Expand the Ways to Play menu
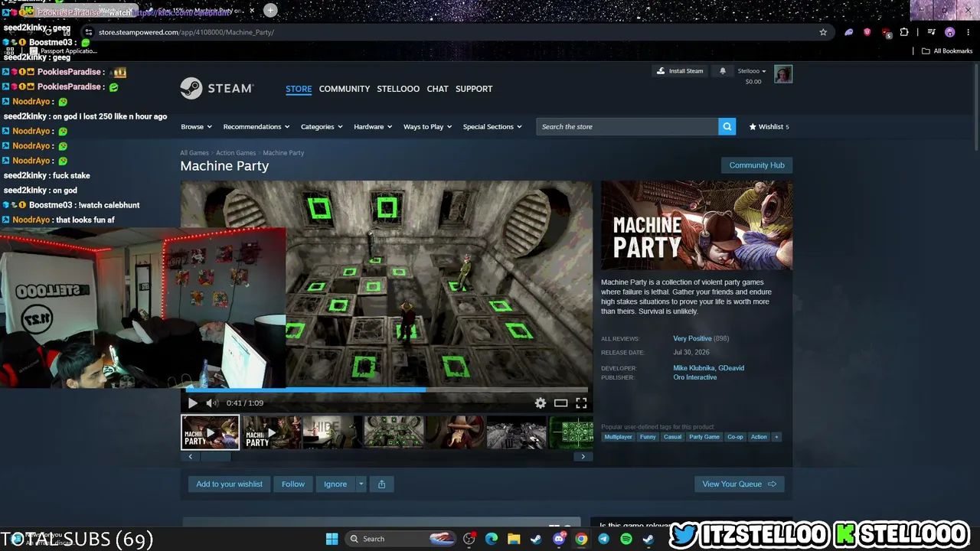The image size is (980, 551). pyautogui.click(x=428, y=127)
